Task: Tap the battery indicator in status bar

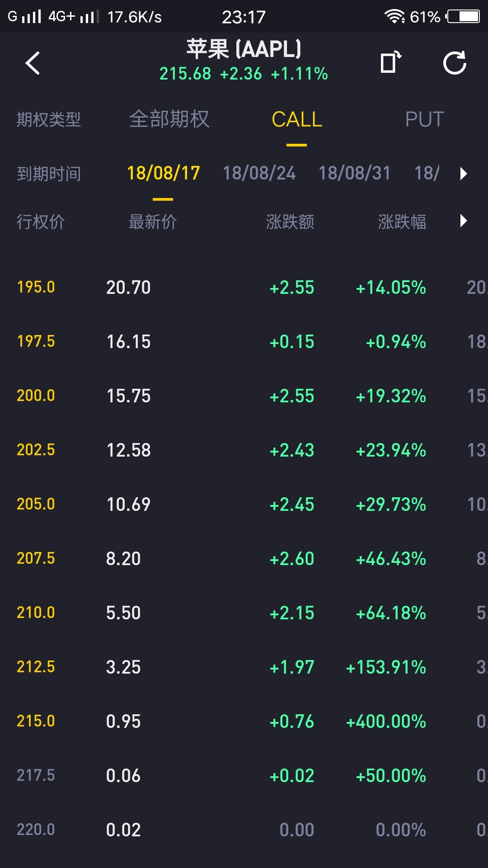Action: tap(463, 17)
